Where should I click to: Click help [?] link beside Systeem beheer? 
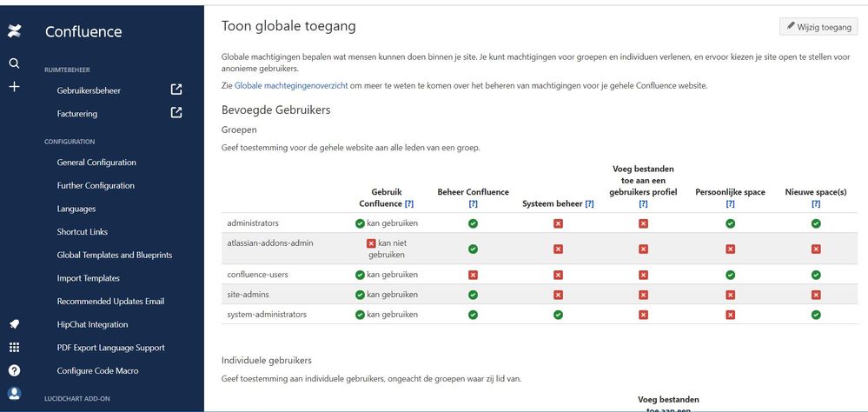[x=590, y=203]
